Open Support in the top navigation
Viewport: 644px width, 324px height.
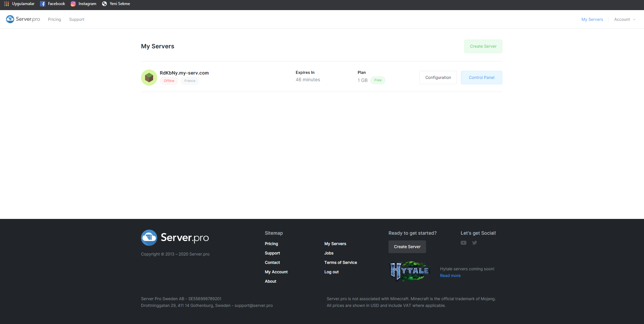tap(77, 19)
